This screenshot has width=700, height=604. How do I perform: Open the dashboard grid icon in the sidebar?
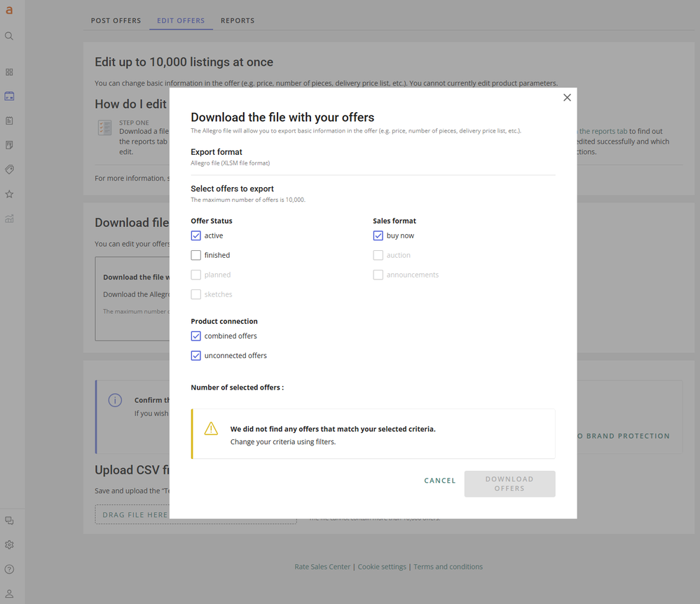click(9, 72)
